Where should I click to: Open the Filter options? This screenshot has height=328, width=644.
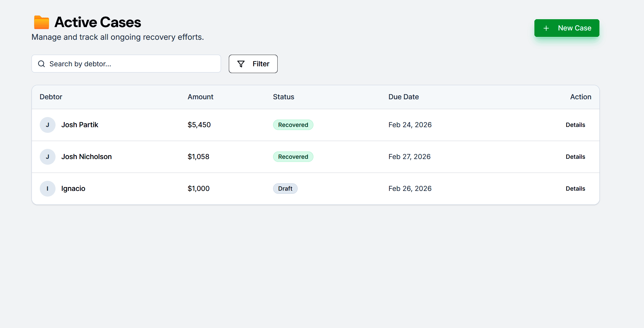(253, 64)
